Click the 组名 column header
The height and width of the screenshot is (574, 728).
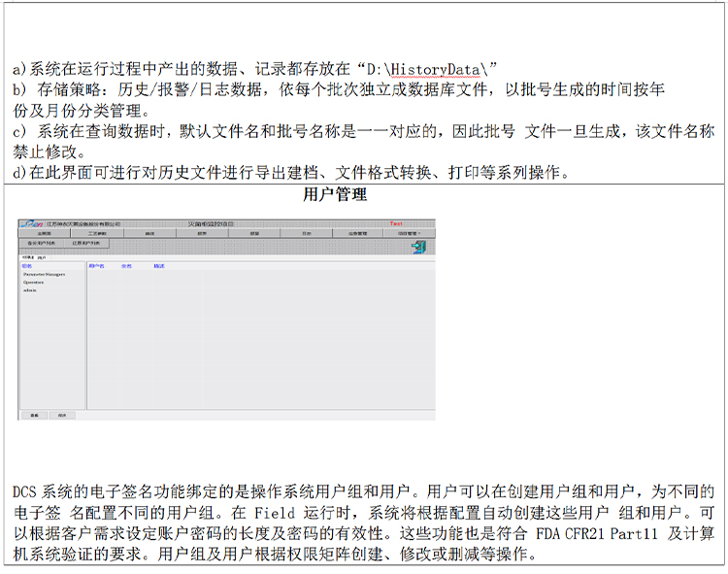point(27,266)
